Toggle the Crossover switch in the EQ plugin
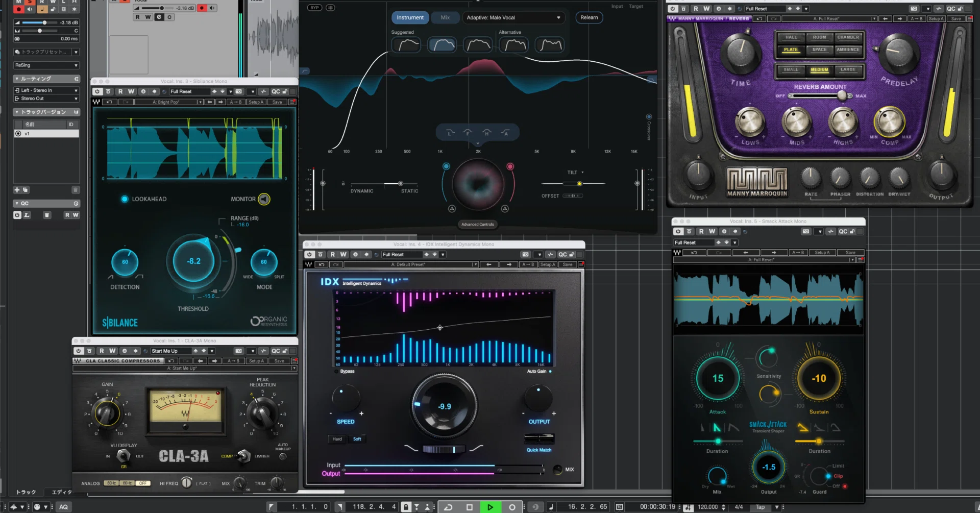Image resolution: width=980 pixels, height=513 pixels. 649,117
